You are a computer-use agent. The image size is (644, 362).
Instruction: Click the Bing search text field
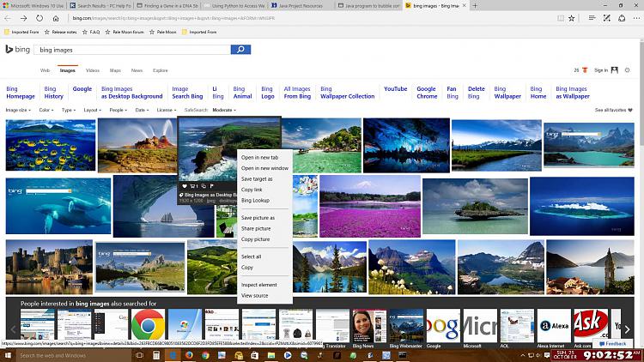[x=132, y=50]
